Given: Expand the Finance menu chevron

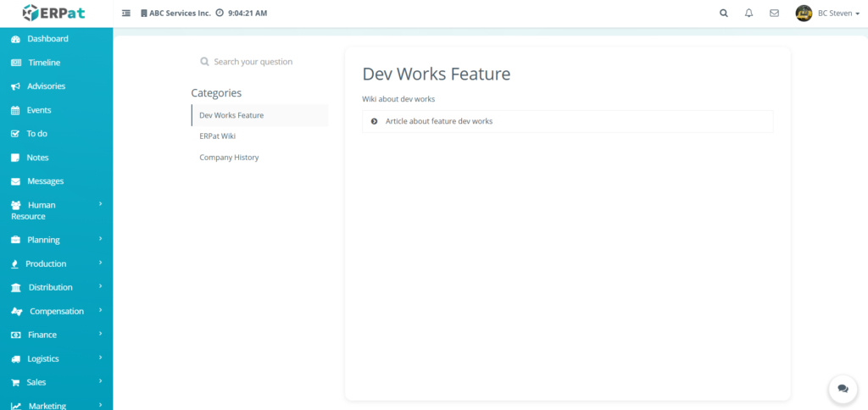Looking at the screenshot, I should pyautogui.click(x=100, y=334).
